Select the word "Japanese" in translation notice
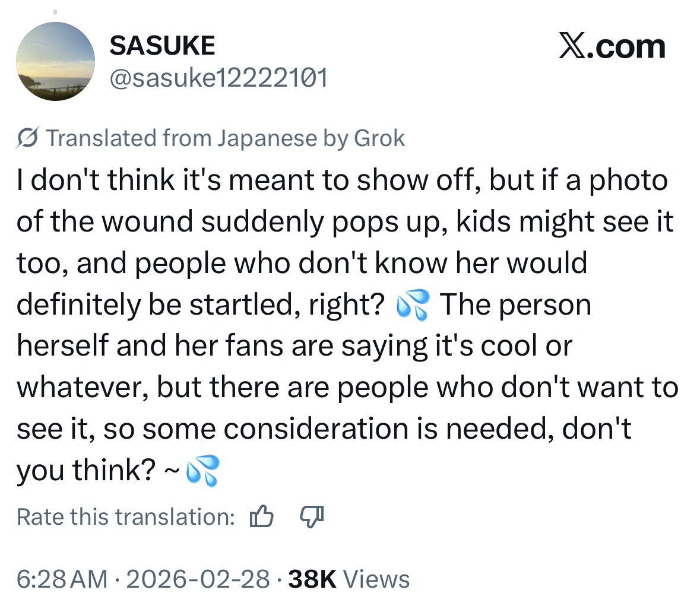This screenshot has height=615, width=700. pyautogui.click(x=265, y=138)
